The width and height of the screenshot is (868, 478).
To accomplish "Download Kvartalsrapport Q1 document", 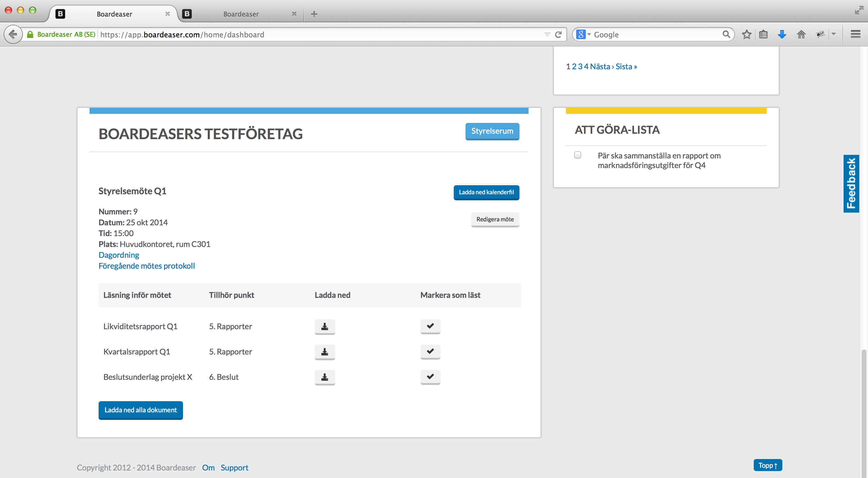I will 324,352.
